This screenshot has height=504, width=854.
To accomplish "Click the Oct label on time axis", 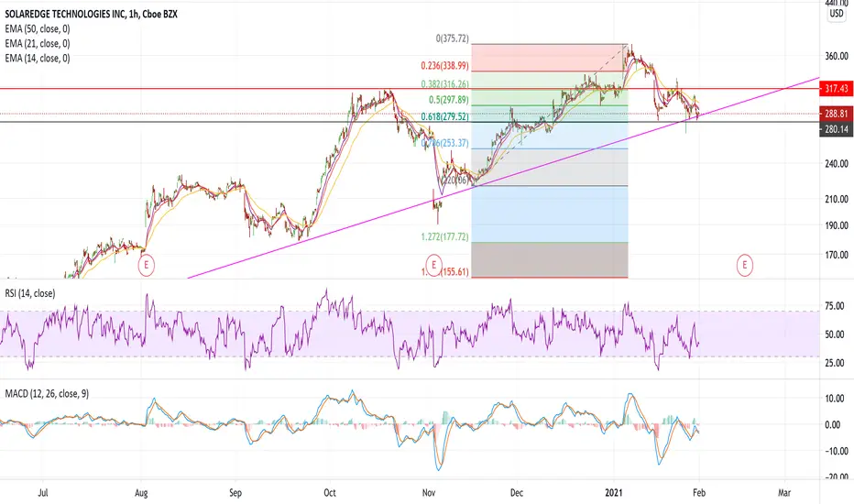I will (330, 493).
